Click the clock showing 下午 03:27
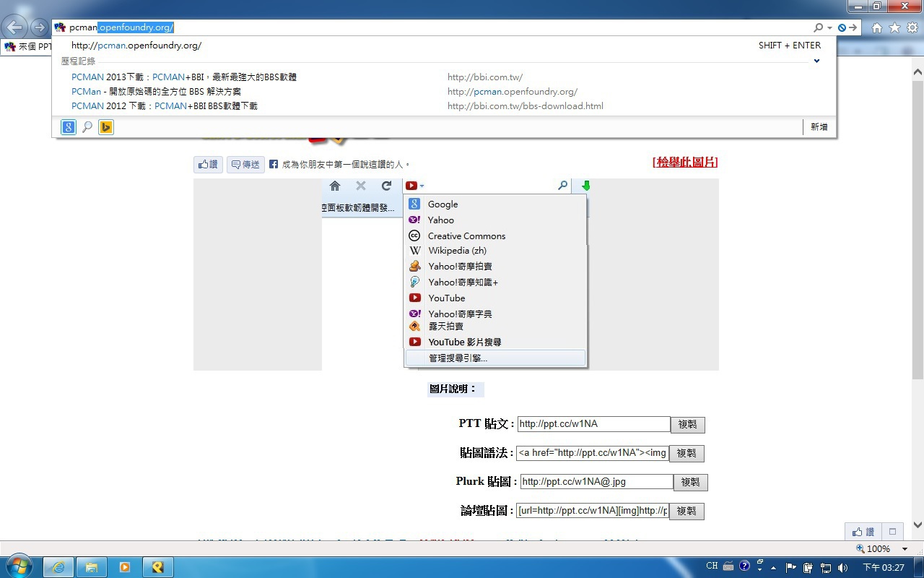The image size is (924, 578). coord(884,567)
